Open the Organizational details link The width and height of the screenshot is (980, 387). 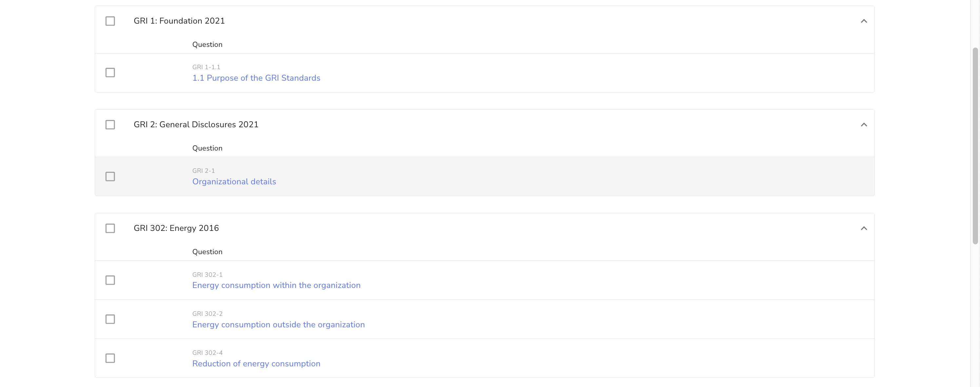pyautogui.click(x=234, y=182)
